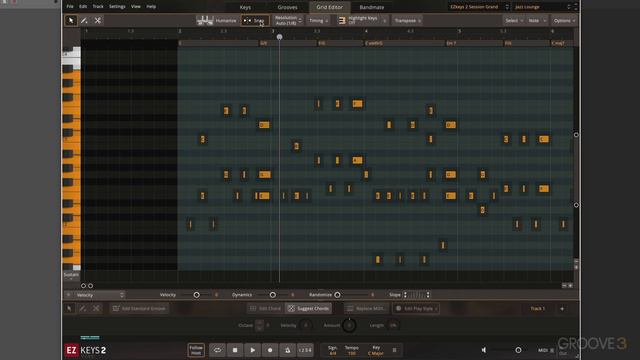
Task: Click the Sustain lane label
Action: tap(71, 275)
